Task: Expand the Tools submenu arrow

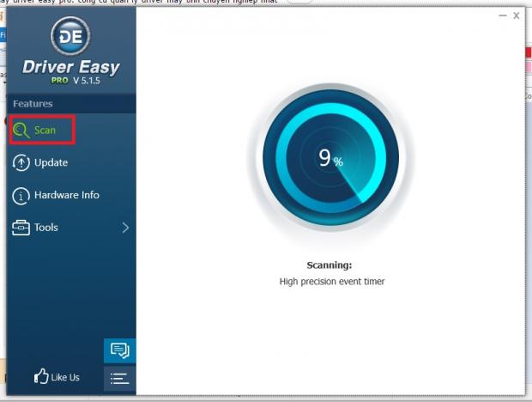Action: pyautogui.click(x=125, y=228)
